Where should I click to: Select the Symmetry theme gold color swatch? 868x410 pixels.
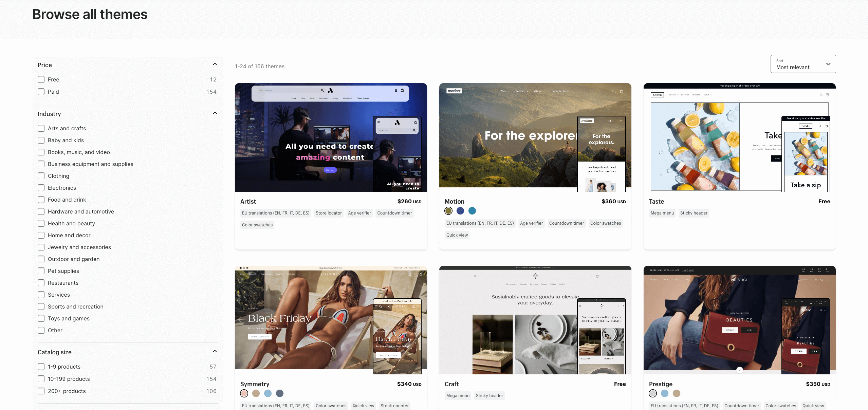click(x=256, y=393)
